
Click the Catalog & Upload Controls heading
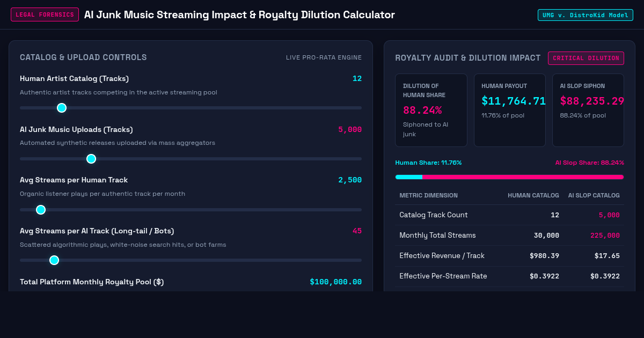click(x=83, y=57)
